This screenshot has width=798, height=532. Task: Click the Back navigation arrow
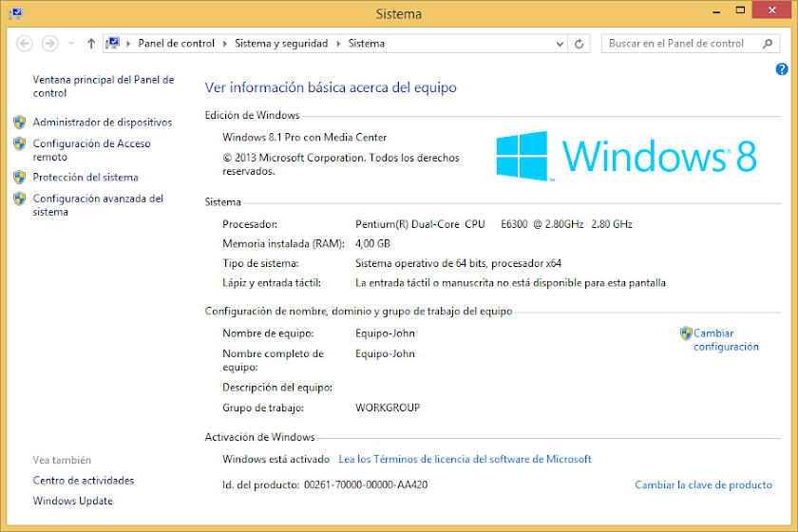tap(25, 44)
